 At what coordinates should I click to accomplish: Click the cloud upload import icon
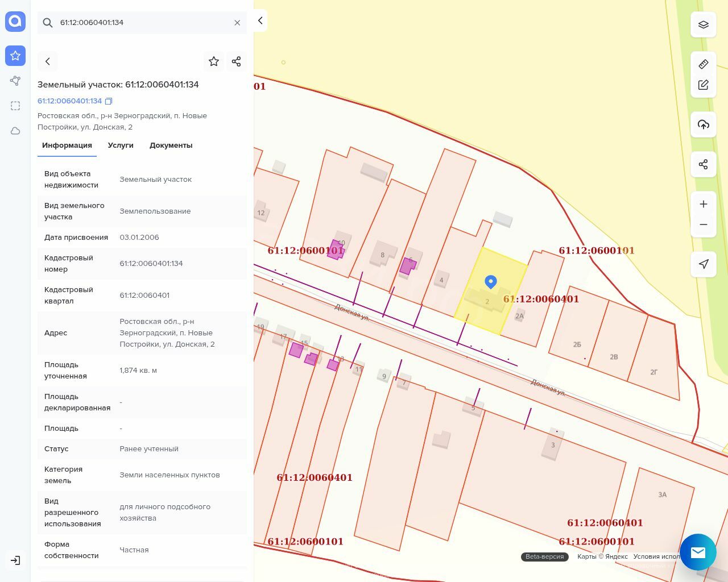coord(703,124)
